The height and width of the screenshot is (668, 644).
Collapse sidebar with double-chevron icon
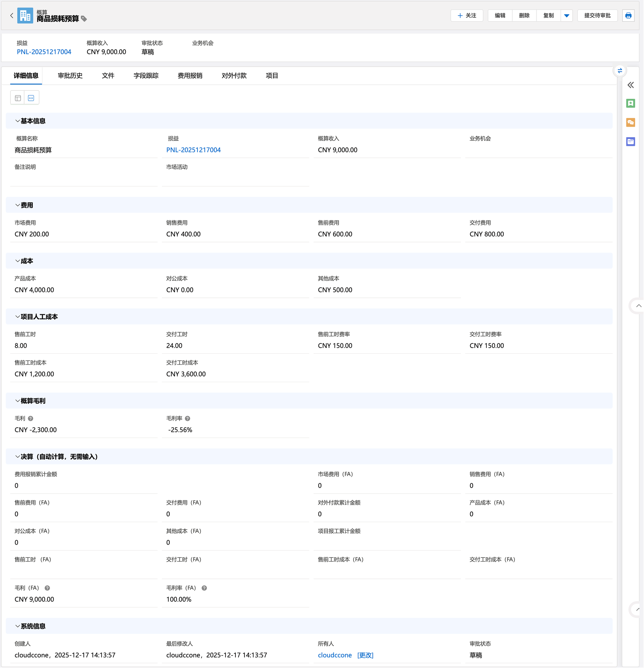pos(630,85)
